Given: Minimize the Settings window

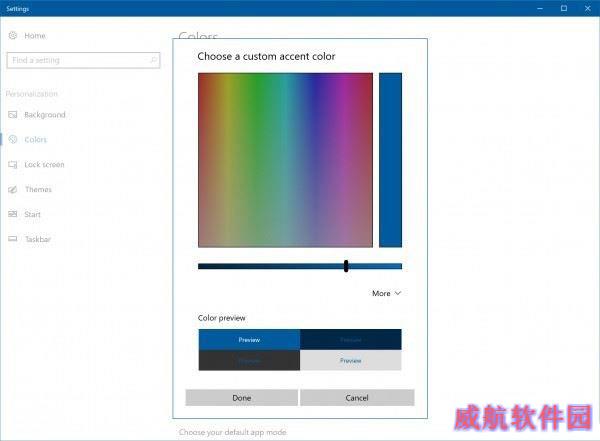Looking at the screenshot, I should click(540, 8).
